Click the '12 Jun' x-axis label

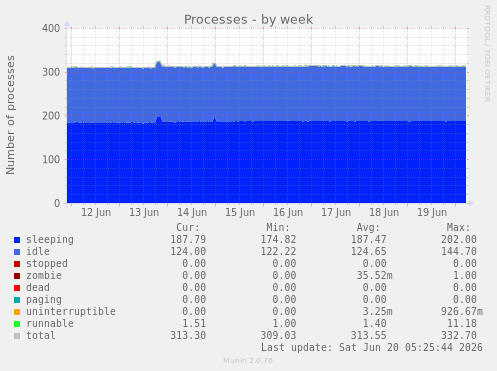(x=96, y=212)
